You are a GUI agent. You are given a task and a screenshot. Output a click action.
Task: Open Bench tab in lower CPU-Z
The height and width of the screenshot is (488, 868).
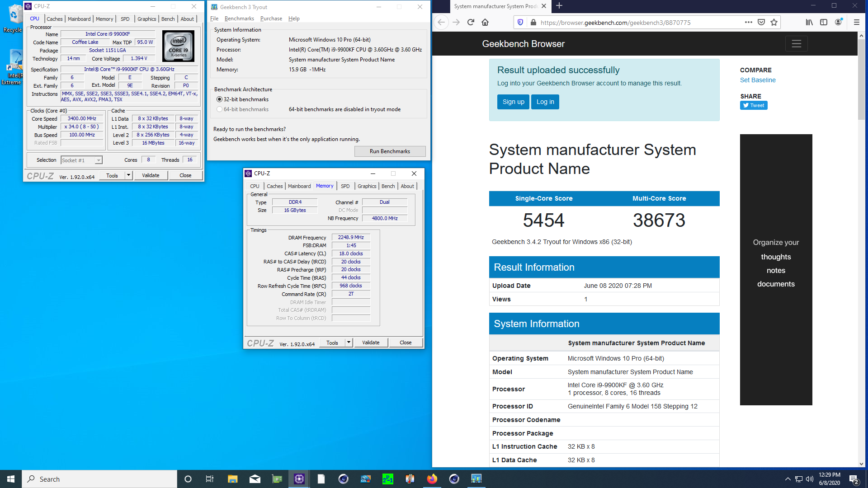pos(388,186)
